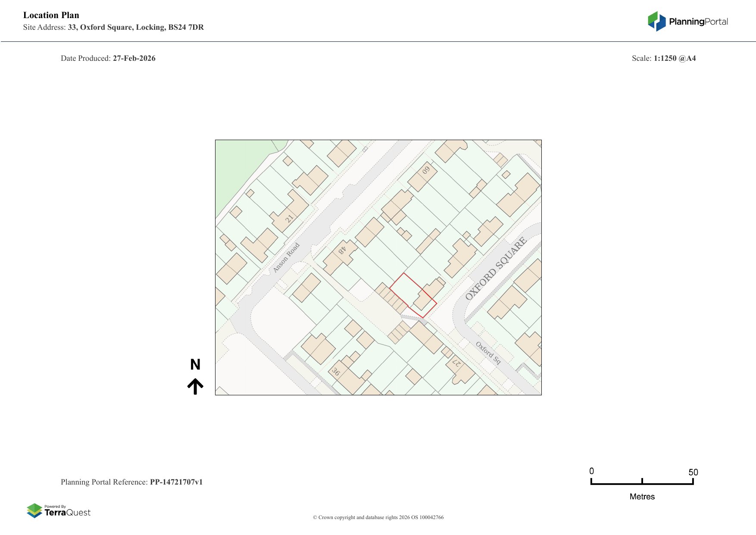Select the building numbered 36
Image resolution: width=756 pixels, height=535 pixels.
(336, 371)
